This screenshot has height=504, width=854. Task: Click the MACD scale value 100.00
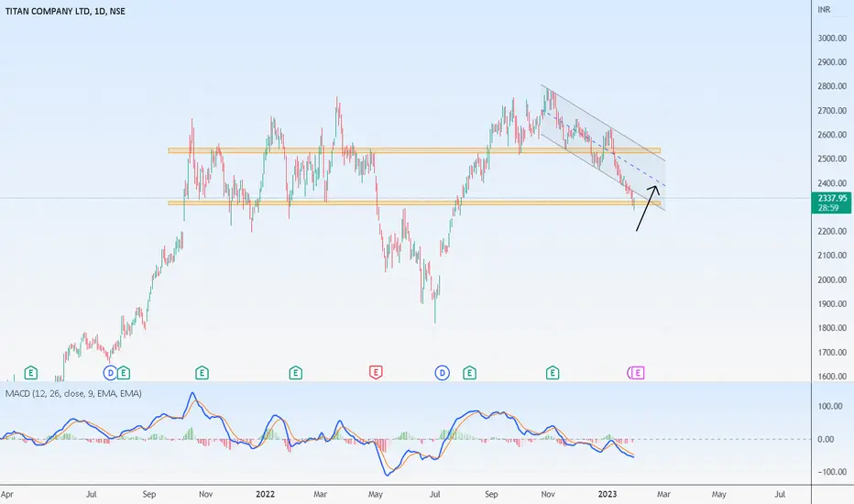coord(830,406)
